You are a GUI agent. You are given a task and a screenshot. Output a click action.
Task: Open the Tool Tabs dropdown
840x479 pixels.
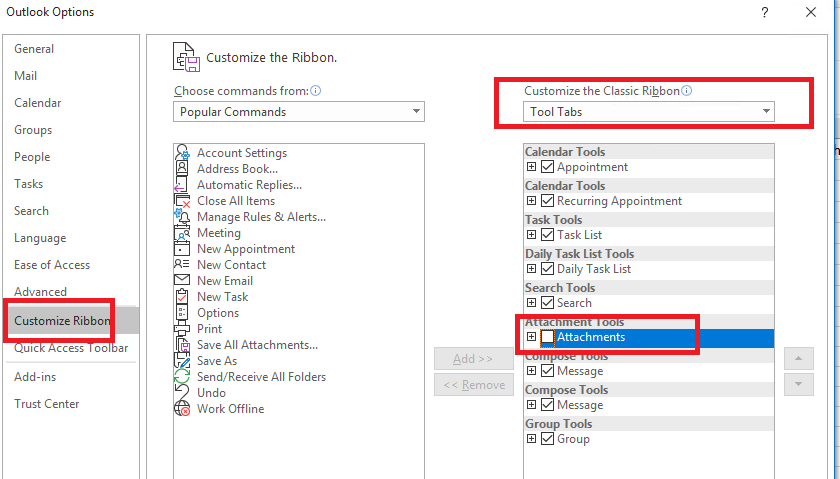click(x=649, y=111)
